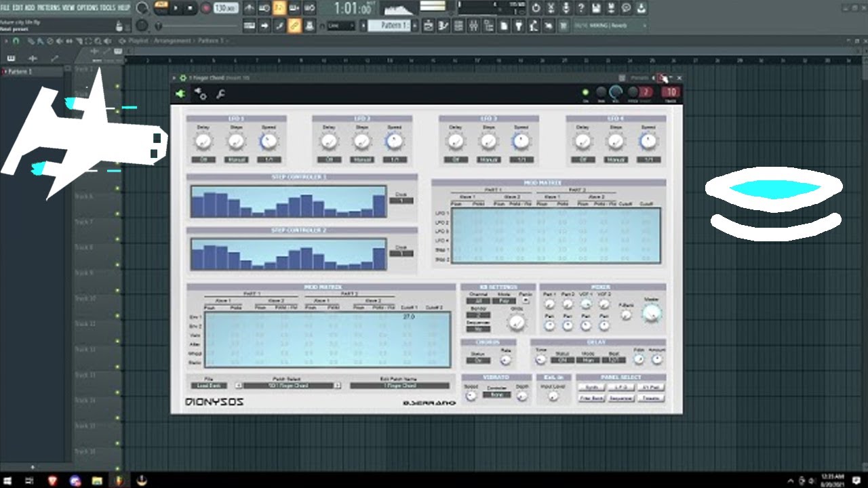Click the microphone recording icon

(566, 9)
